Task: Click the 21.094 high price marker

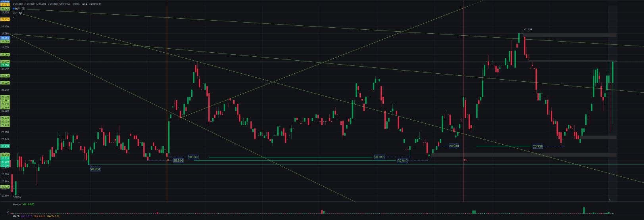Action: coord(528,29)
